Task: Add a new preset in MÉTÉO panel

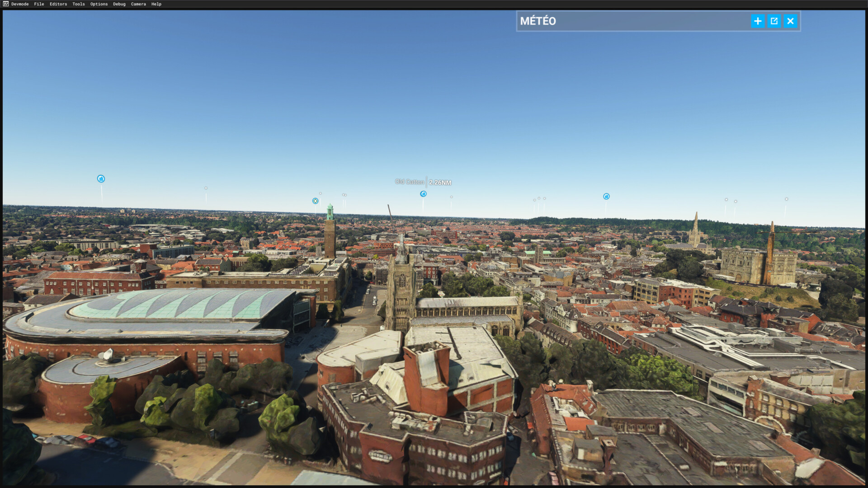Action: tap(758, 21)
